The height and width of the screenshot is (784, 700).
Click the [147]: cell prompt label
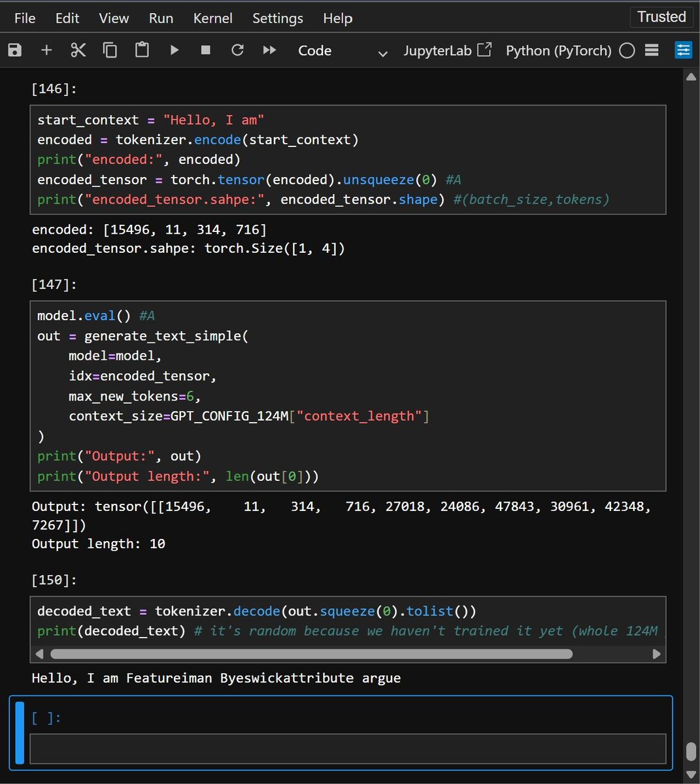(x=54, y=284)
